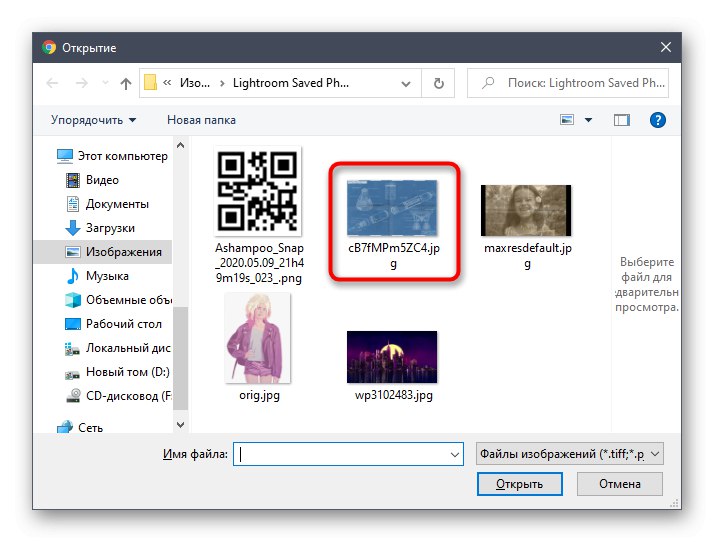
Task: Select the maxresdefault.jpg thumbnail
Action: pyautogui.click(x=526, y=210)
